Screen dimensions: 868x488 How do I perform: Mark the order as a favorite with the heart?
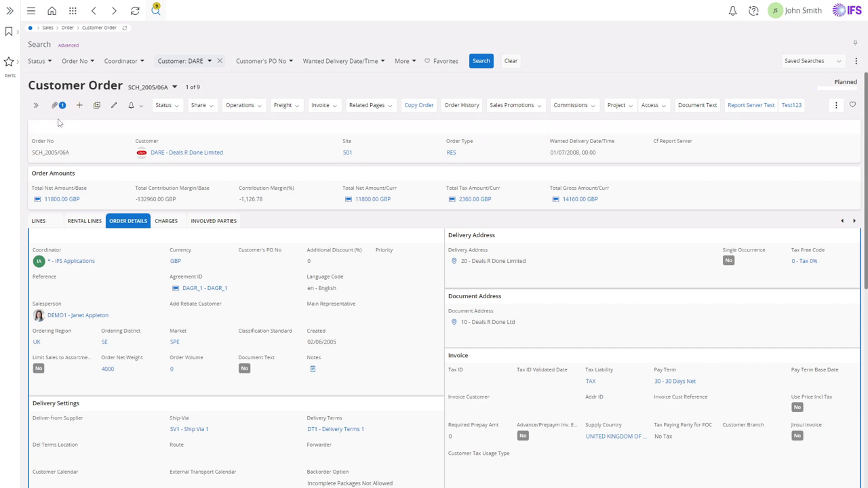[x=852, y=105]
